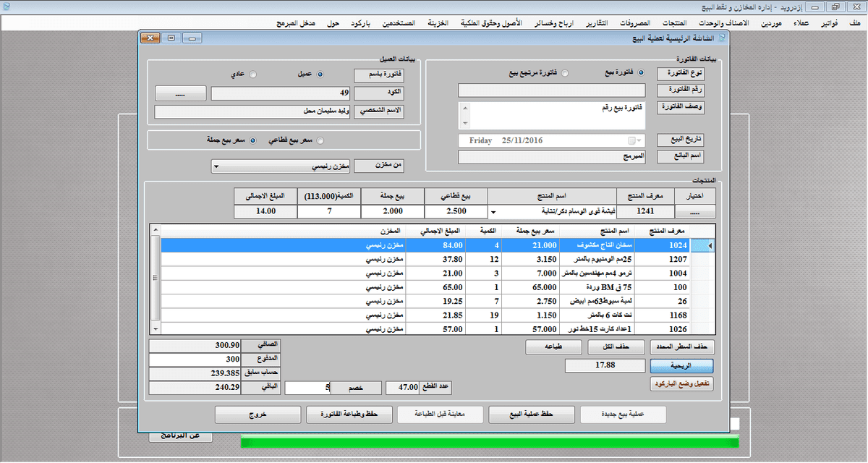Image resolution: width=868 pixels, height=463 pixels.
Task: Click the invoice description box scroll-up arrow
Action: pyautogui.click(x=465, y=107)
